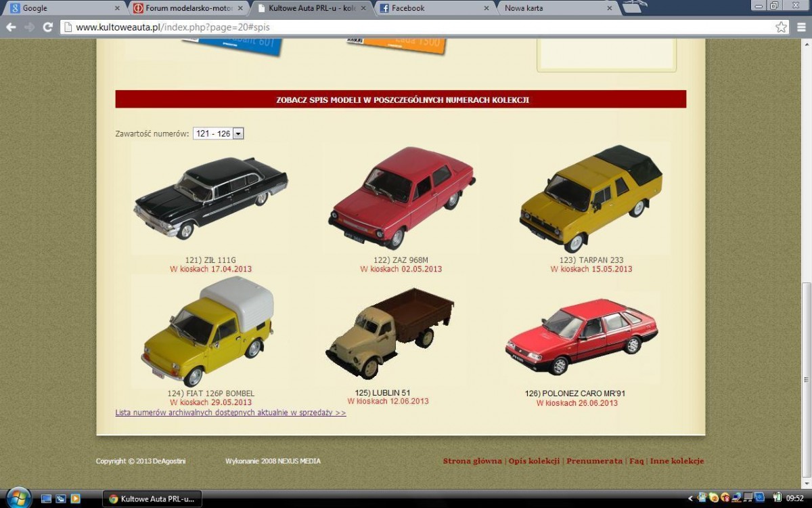812x508 pixels.
Task: Bookmark this page with the star icon
Action: tap(781, 27)
